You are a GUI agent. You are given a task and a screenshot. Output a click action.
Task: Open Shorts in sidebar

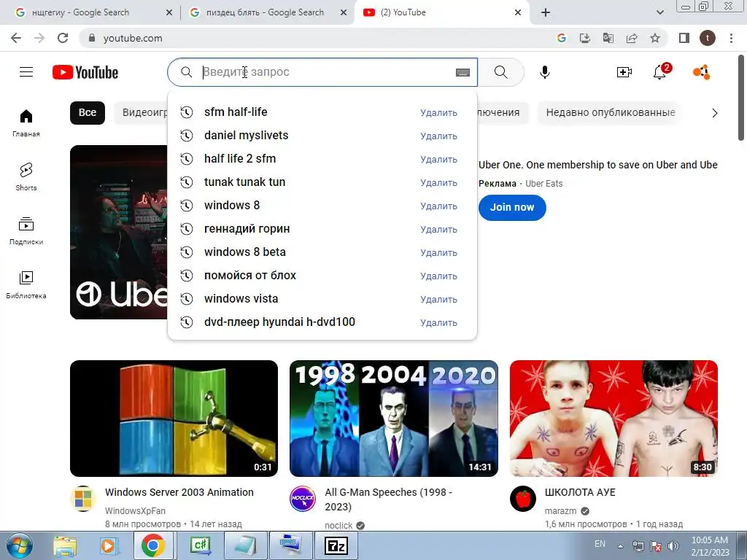[x=26, y=177]
